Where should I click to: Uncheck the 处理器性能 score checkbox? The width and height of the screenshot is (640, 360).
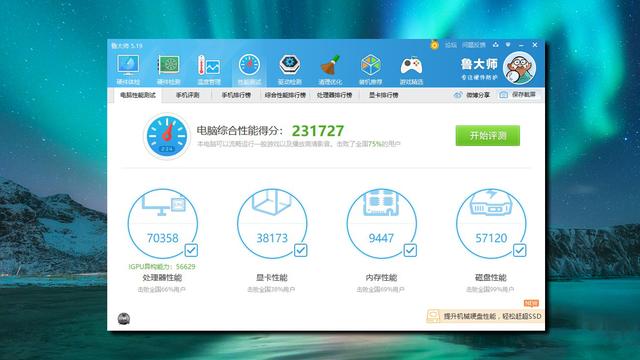click(x=191, y=250)
